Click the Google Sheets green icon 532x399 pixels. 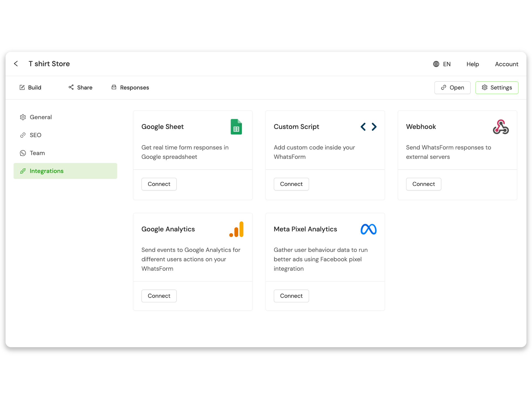[x=236, y=127]
